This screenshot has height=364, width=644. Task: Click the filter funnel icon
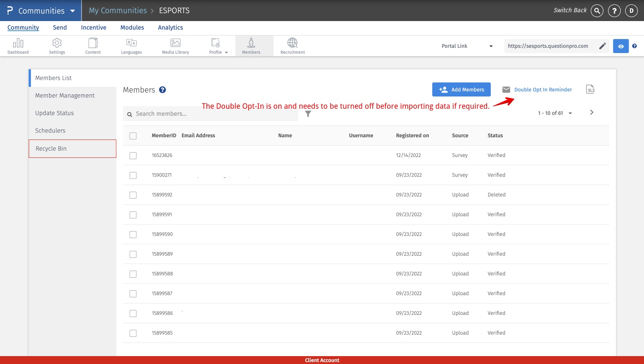(308, 114)
